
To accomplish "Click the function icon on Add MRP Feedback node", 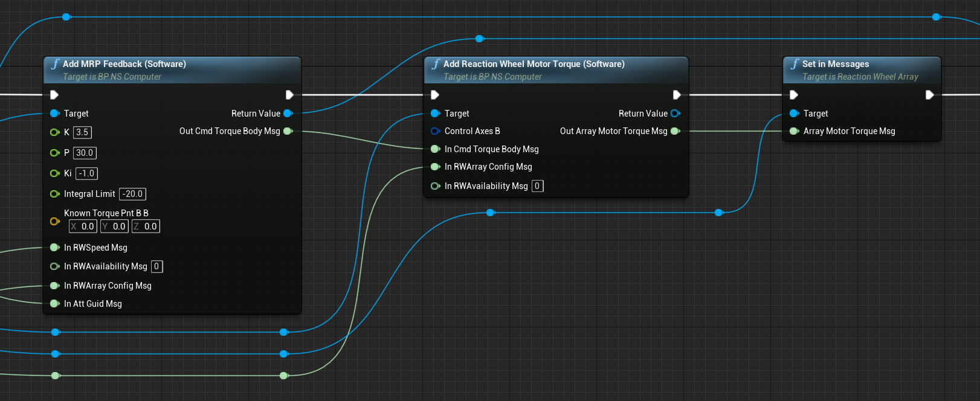I will pyautogui.click(x=55, y=64).
